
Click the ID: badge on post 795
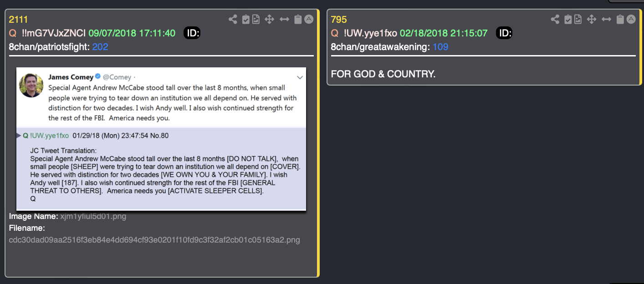[504, 33]
